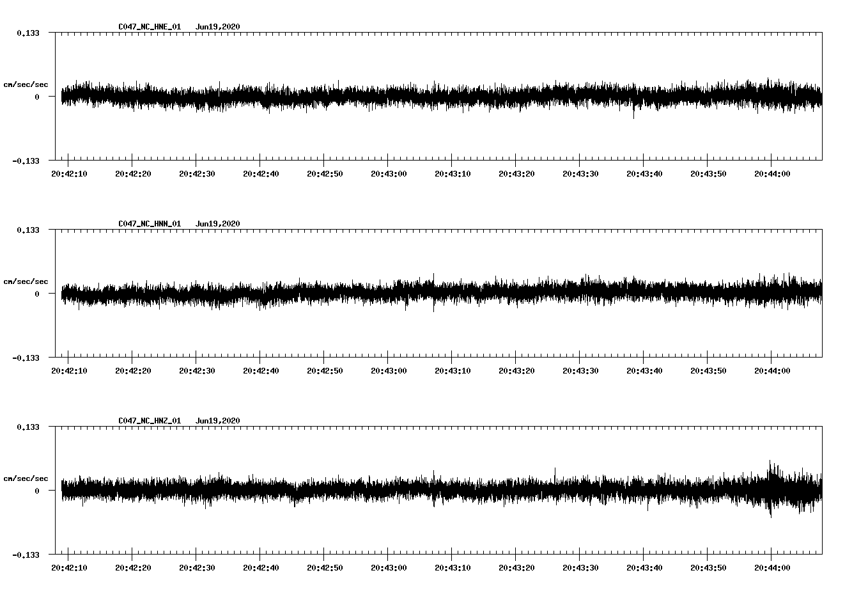This screenshot has height=591, width=868.
Task: Click the zero label on HNN y-axis
Action: pos(37,294)
